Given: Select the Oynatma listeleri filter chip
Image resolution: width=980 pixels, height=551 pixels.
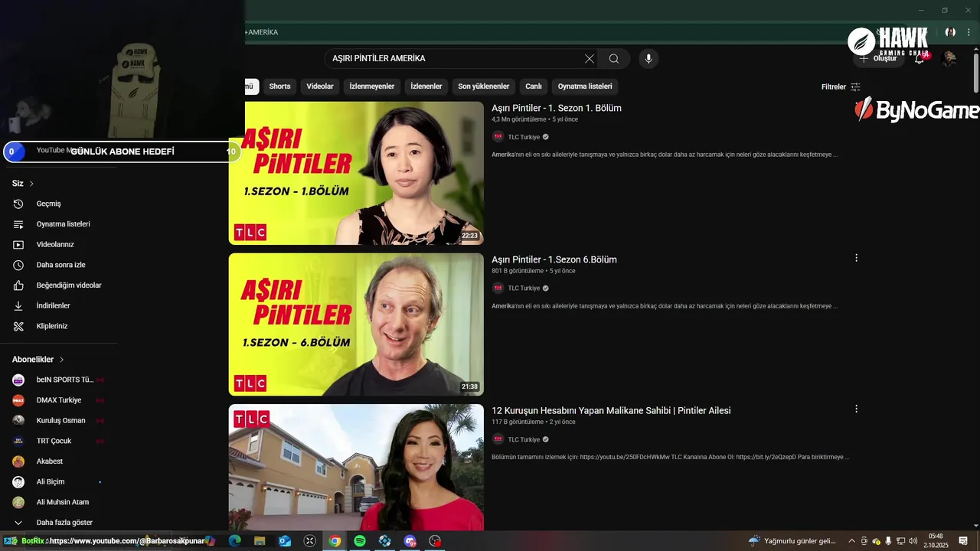Looking at the screenshot, I should [585, 86].
